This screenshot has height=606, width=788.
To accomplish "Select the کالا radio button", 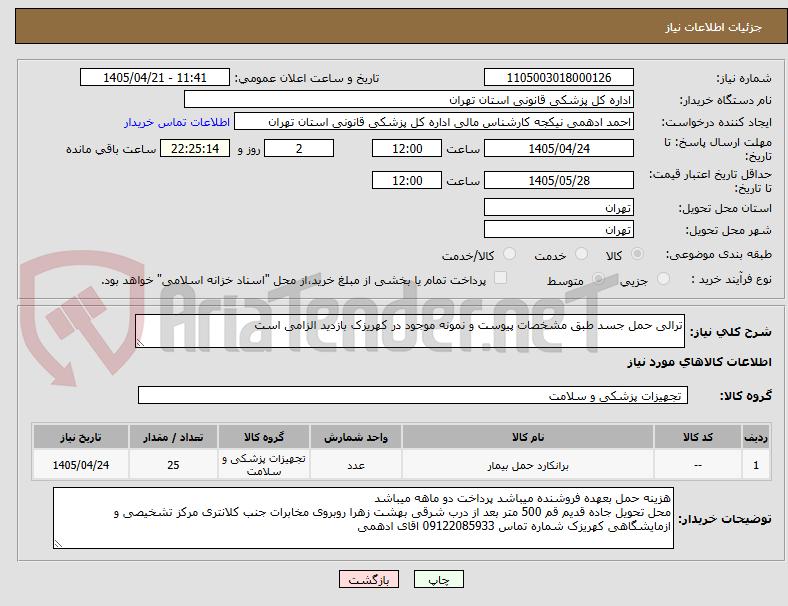I will 637,254.
